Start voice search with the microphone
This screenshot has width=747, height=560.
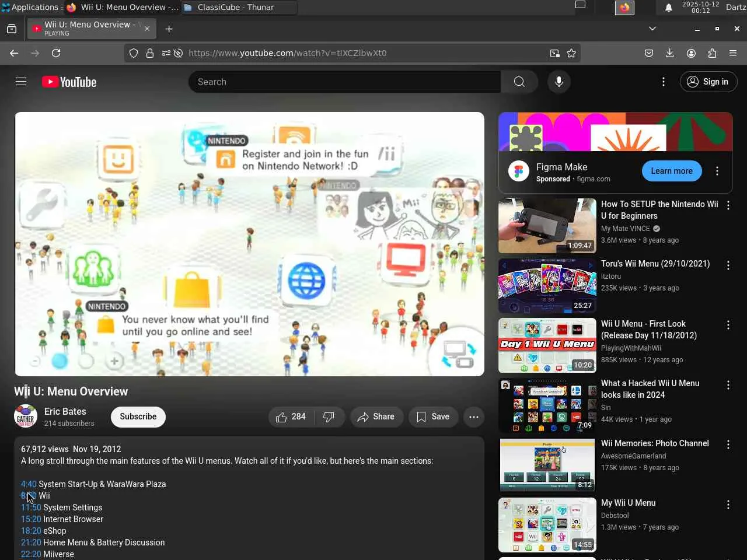(x=559, y=82)
